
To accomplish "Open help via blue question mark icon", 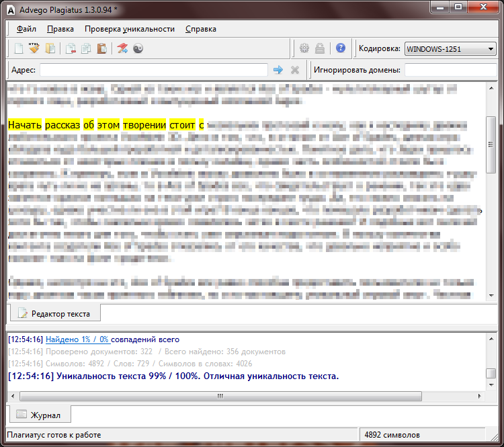I will tap(341, 48).
